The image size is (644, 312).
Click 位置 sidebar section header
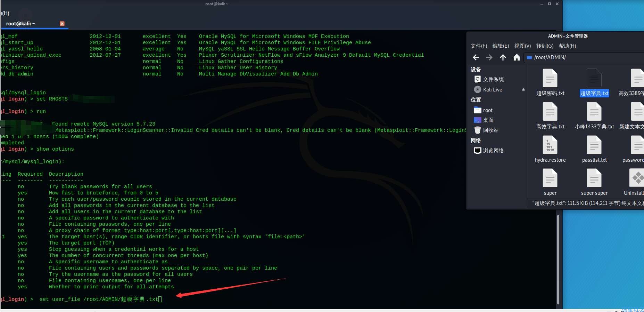476,100
